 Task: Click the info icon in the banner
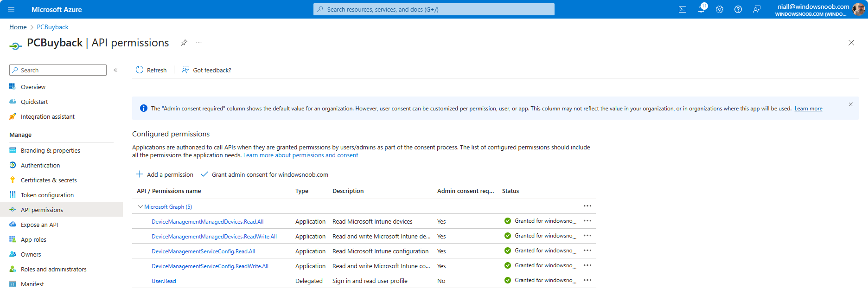point(144,108)
